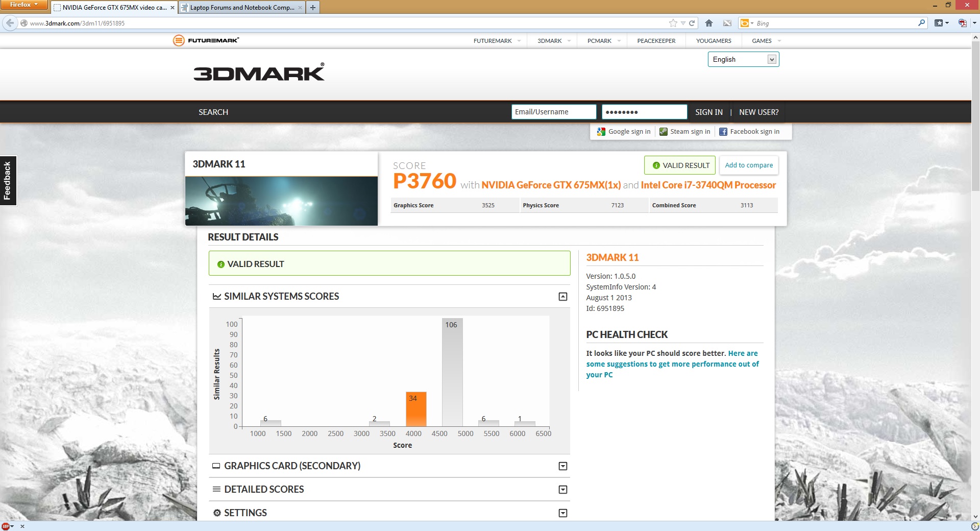The height and width of the screenshot is (531, 980).
Task: Click SEARCH in the dark bar
Action: (x=213, y=112)
